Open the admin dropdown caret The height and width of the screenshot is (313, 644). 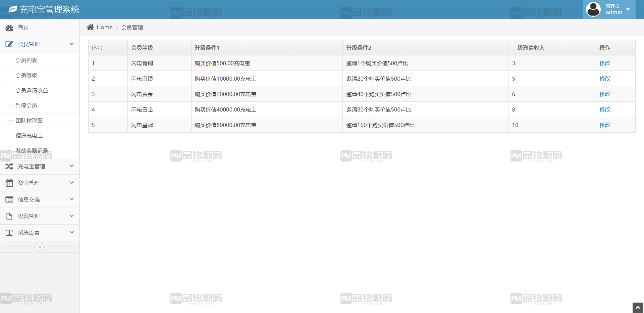[x=628, y=10]
